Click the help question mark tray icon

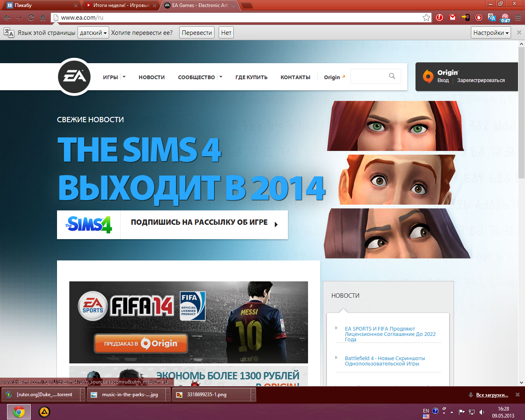436,411
